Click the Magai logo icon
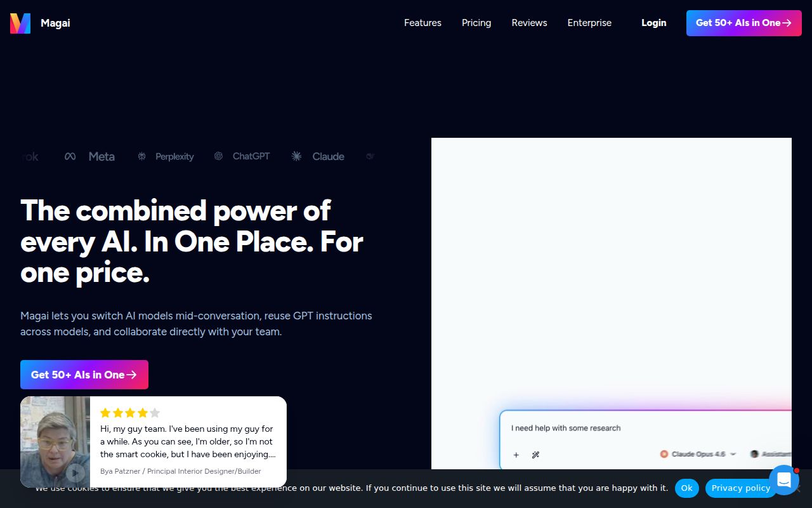This screenshot has height=508, width=812. point(20,23)
